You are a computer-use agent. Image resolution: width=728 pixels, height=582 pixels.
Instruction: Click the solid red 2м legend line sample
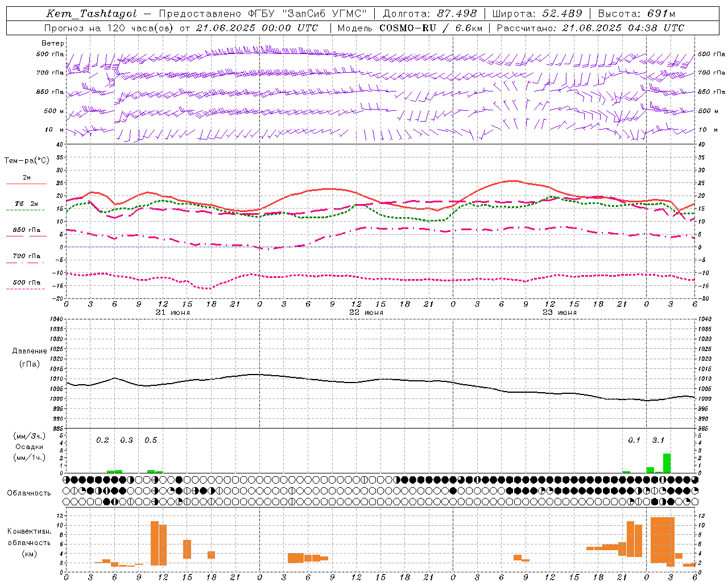(26, 184)
